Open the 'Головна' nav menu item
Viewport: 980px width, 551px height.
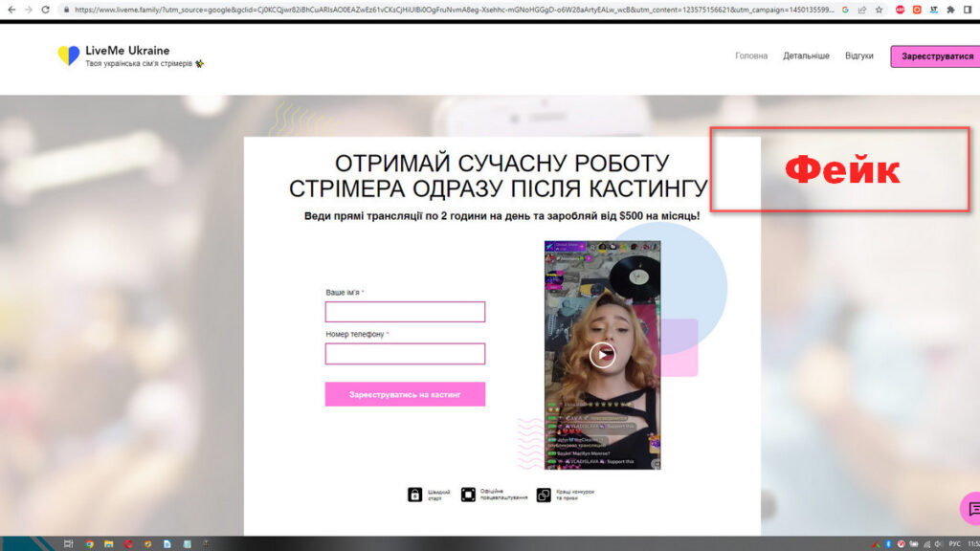[751, 55]
